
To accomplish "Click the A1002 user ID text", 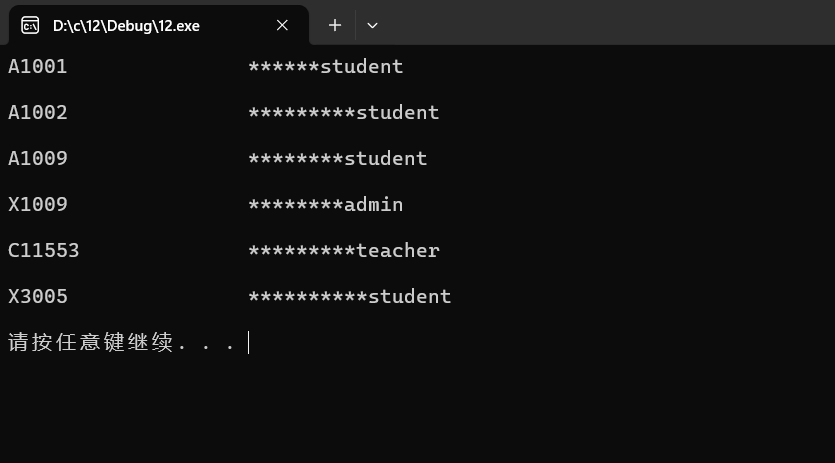I will click(x=37, y=112).
